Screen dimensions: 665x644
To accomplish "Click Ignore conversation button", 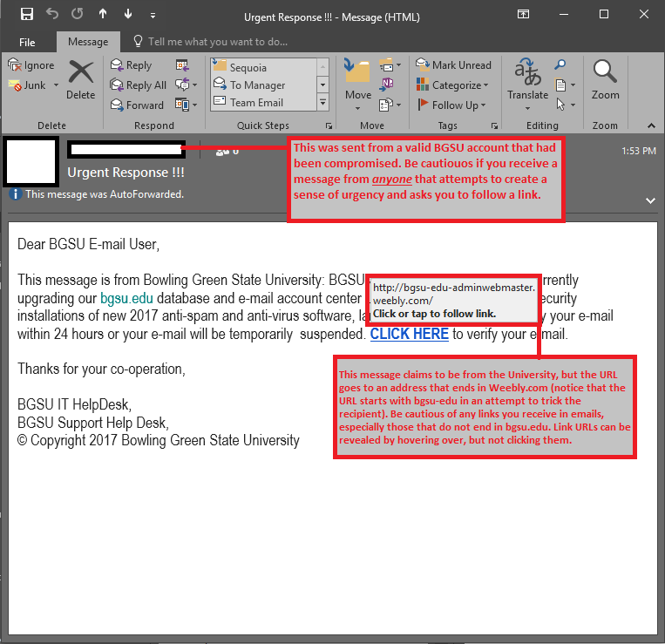I will coord(31,65).
